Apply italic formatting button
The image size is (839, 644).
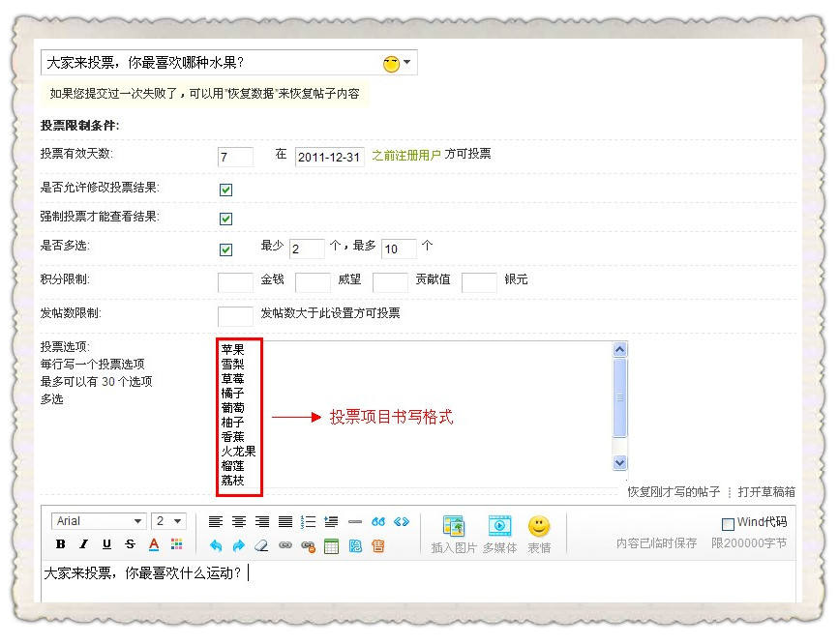pos(83,544)
